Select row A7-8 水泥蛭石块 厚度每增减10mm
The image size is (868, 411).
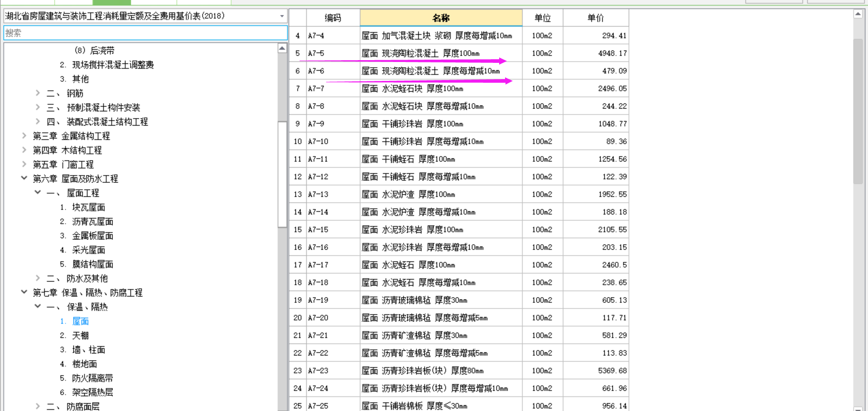click(459, 106)
